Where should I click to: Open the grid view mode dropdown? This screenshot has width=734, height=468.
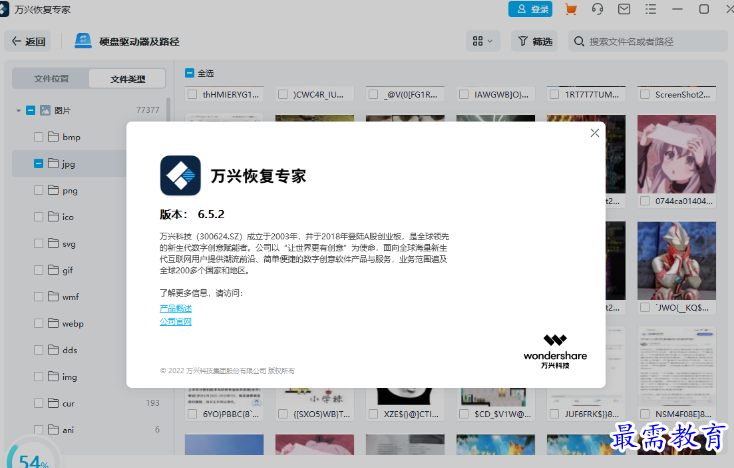point(483,42)
